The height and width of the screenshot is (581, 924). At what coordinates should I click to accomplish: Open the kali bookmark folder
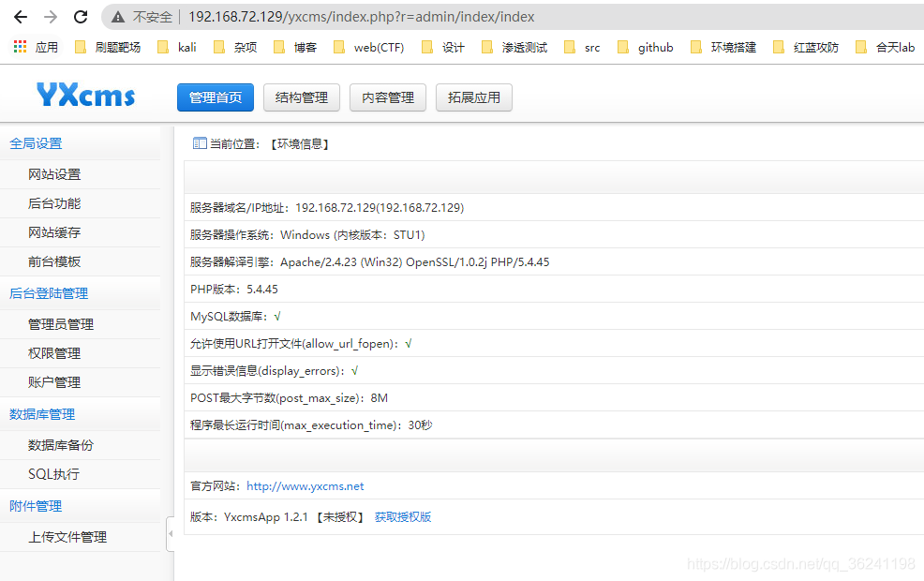(x=177, y=47)
